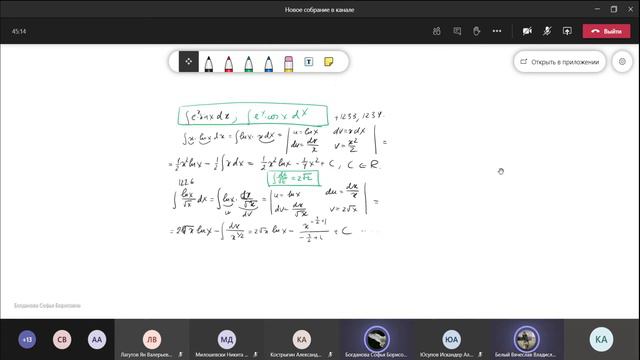Select participant tile with KA avatar, name starting 'Костр'
Viewport: 640px width, 360px height.
tap(301, 340)
